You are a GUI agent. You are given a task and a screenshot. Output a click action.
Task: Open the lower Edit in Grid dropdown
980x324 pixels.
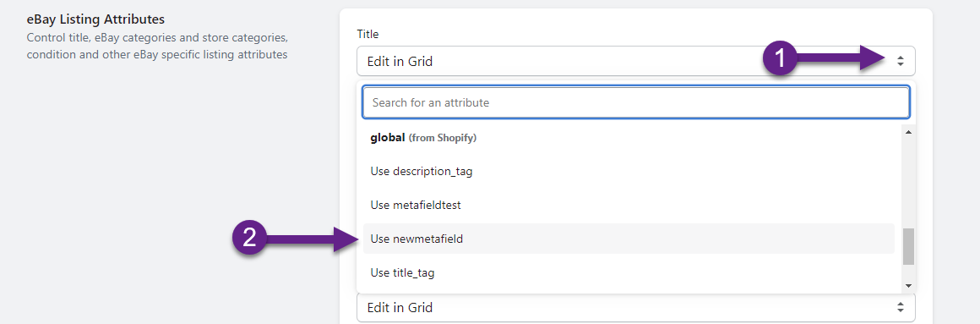point(635,307)
